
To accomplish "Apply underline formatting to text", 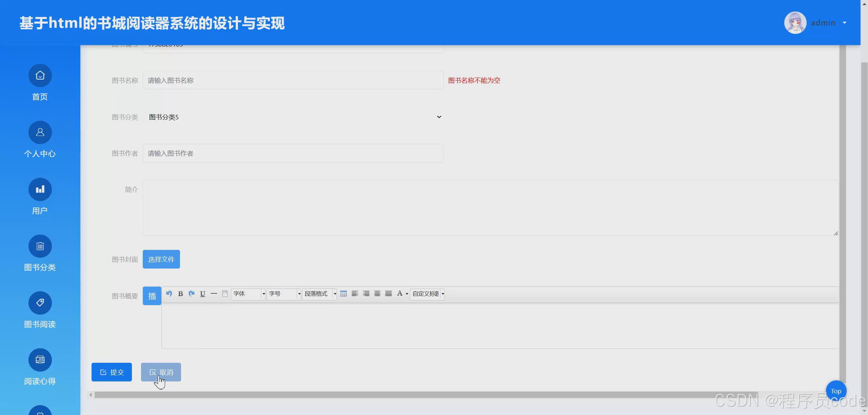I will click(x=202, y=294).
